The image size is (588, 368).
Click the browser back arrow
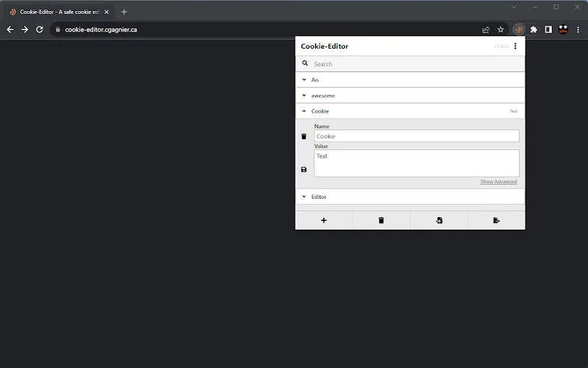click(10, 29)
